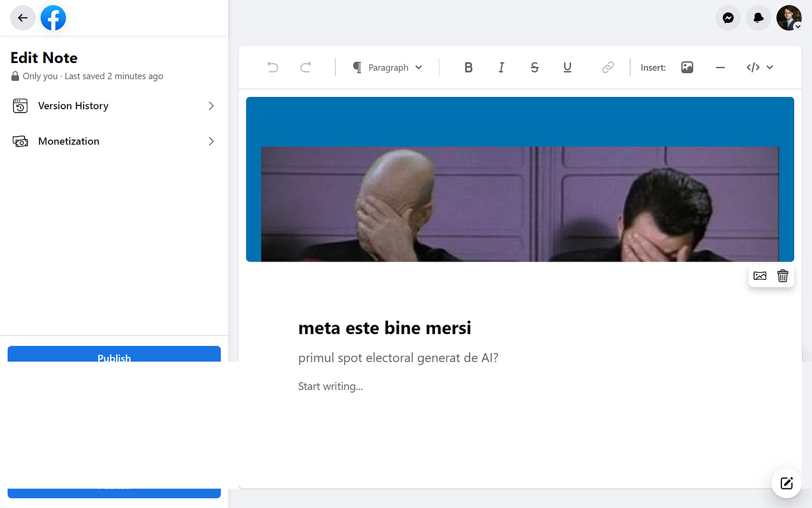
Task: Click the 'Edit Note' heading
Action: [x=44, y=58]
